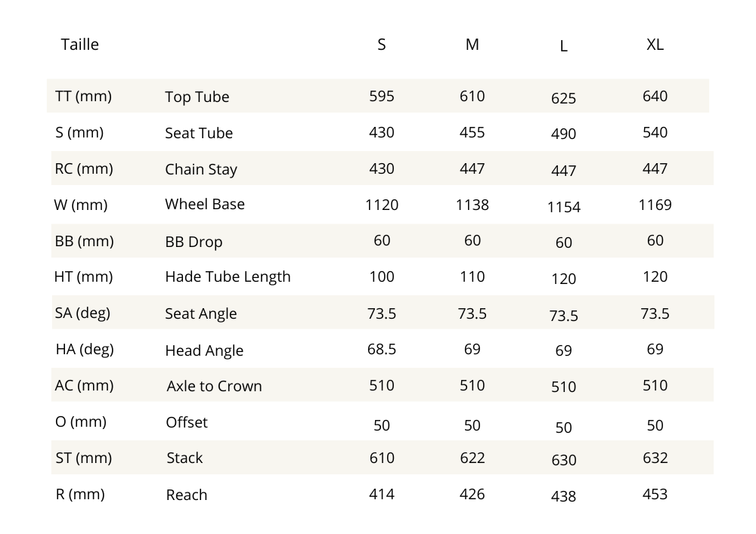The width and height of the screenshot is (756, 534).
Task: Click the Reach value 453
Action: (x=655, y=494)
